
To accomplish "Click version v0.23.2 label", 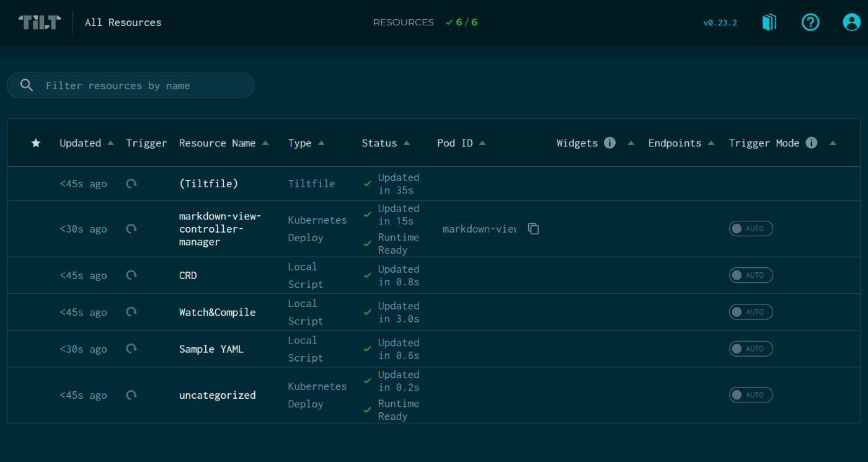I will (720, 23).
